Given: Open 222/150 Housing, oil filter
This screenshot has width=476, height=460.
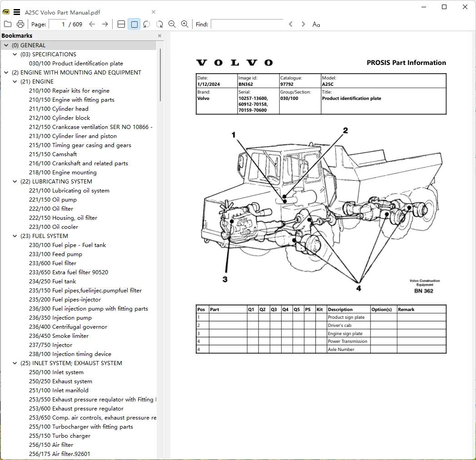Looking at the screenshot, I should pyautogui.click(x=63, y=218).
